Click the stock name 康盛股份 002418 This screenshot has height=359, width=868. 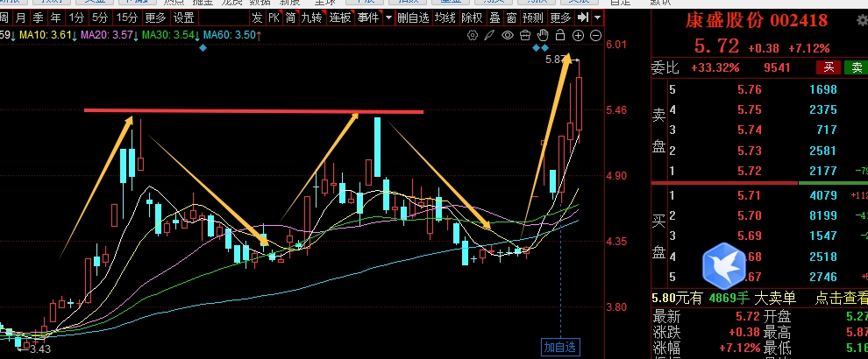(x=756, y=20)
